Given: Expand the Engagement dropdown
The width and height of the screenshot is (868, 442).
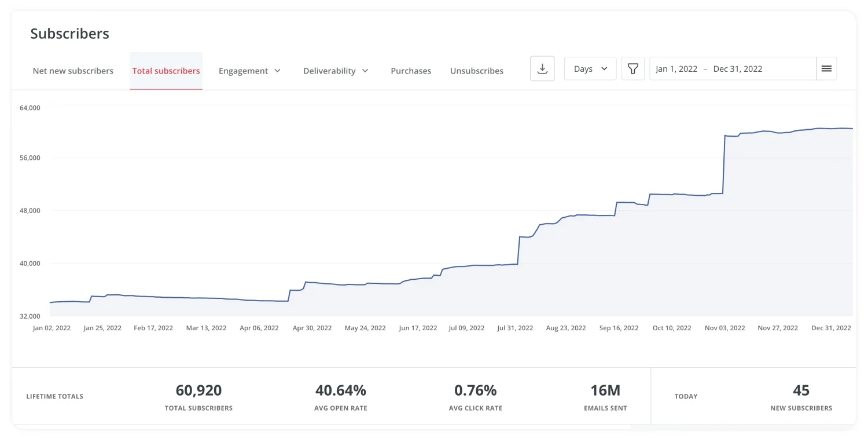Looking at the screenshot, I should (249, 71).
